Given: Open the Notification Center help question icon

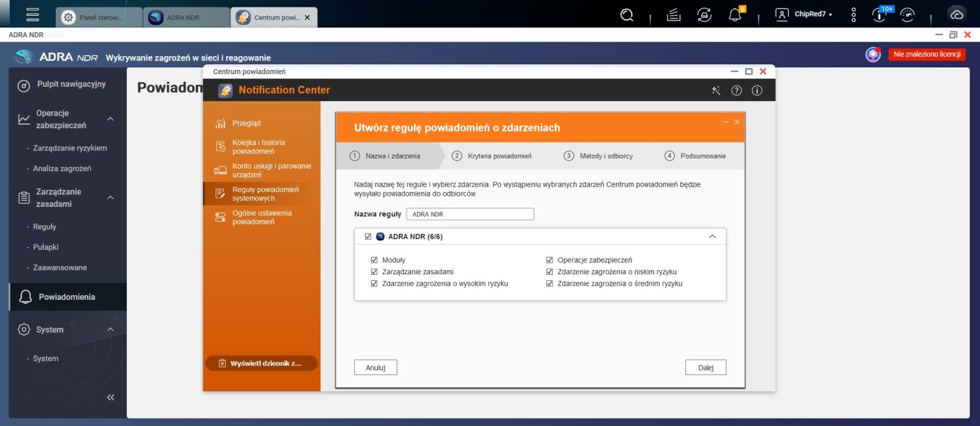Looking at the screenshot, I should coord(736,91).
